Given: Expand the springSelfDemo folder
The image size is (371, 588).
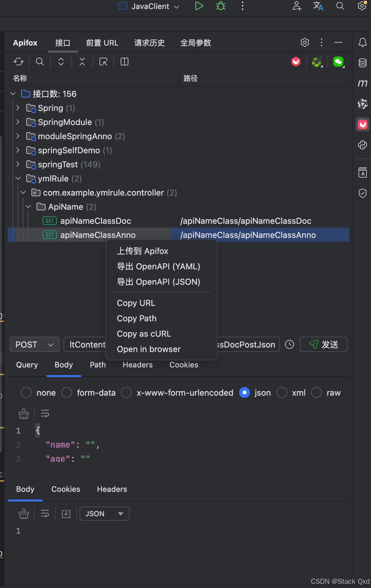Looking at the screenshot, I should tap(18, 150).
